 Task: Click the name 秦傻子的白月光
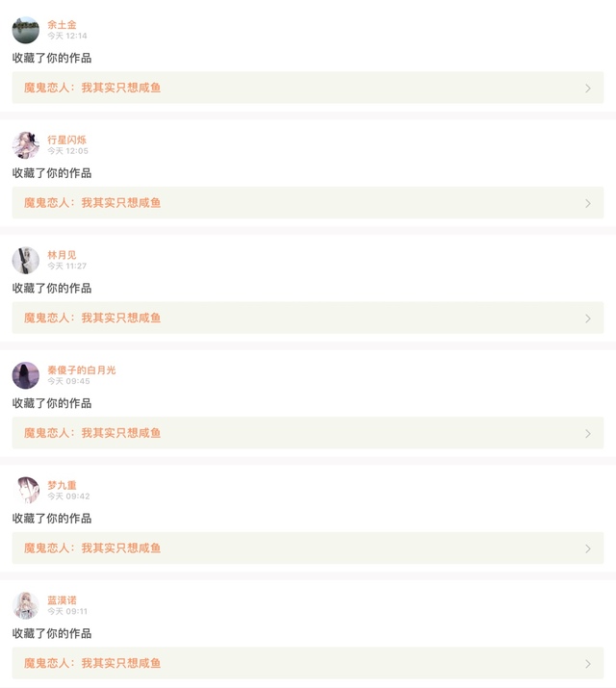click(x=81, y=369)
